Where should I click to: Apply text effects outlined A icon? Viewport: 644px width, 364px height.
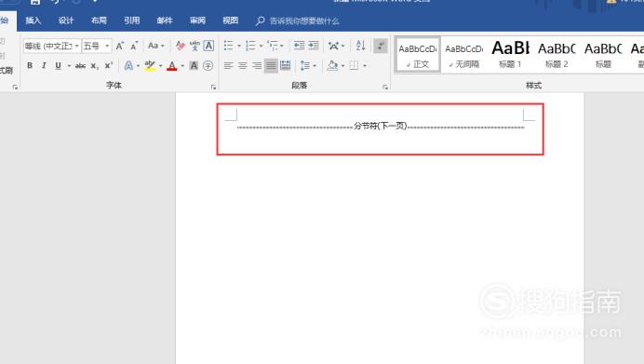coord(128,65)
